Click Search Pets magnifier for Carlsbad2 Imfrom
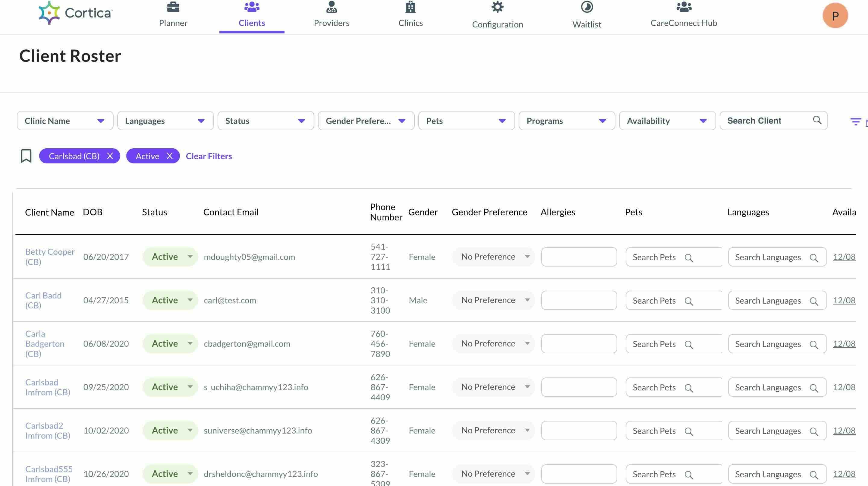This screenshot has width=868, height=486. [688, 431]
